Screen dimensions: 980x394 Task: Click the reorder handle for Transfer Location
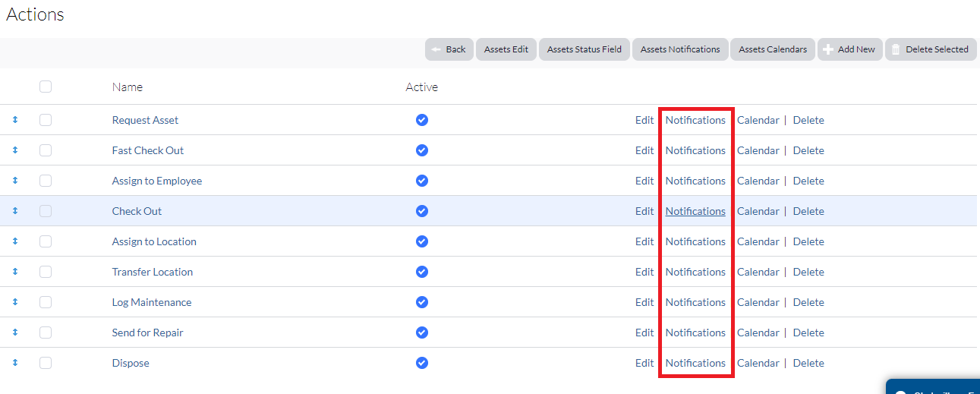pos(14,272)
